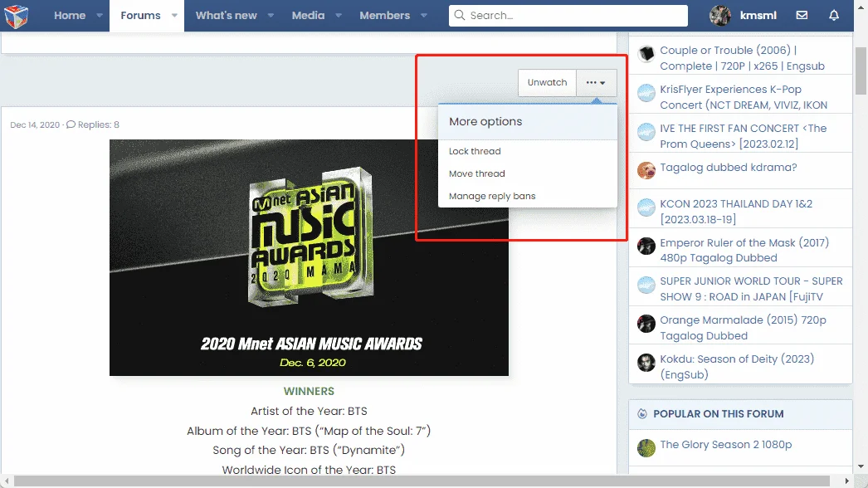Expand the What's new menu arrow
This screenshot has height=488, width=868.
click(271, 16)
